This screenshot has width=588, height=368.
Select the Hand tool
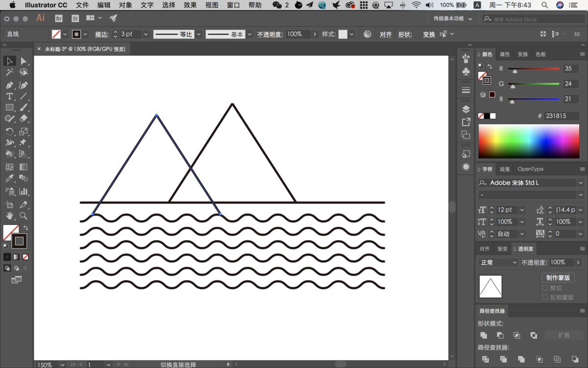coord(9,216)
